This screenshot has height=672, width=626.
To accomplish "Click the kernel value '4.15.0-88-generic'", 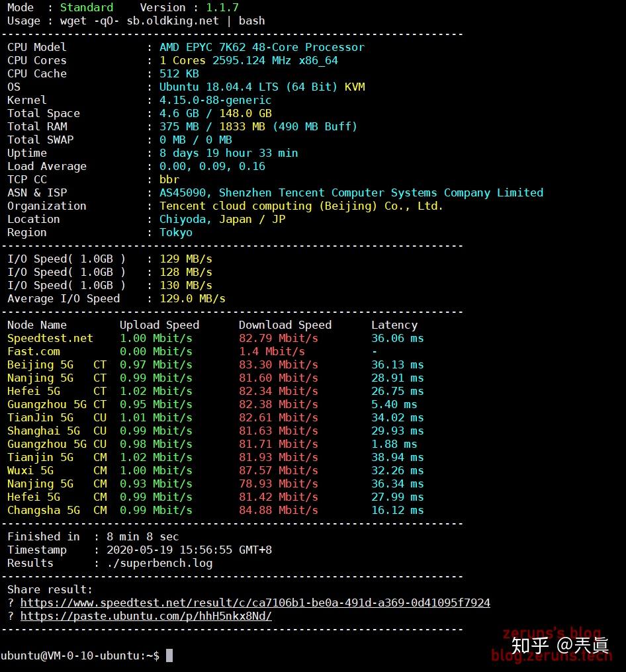I will [215, 101].
